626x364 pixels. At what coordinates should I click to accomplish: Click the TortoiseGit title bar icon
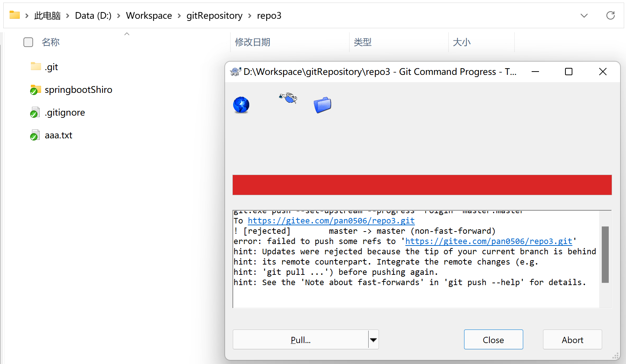(235, 72)
